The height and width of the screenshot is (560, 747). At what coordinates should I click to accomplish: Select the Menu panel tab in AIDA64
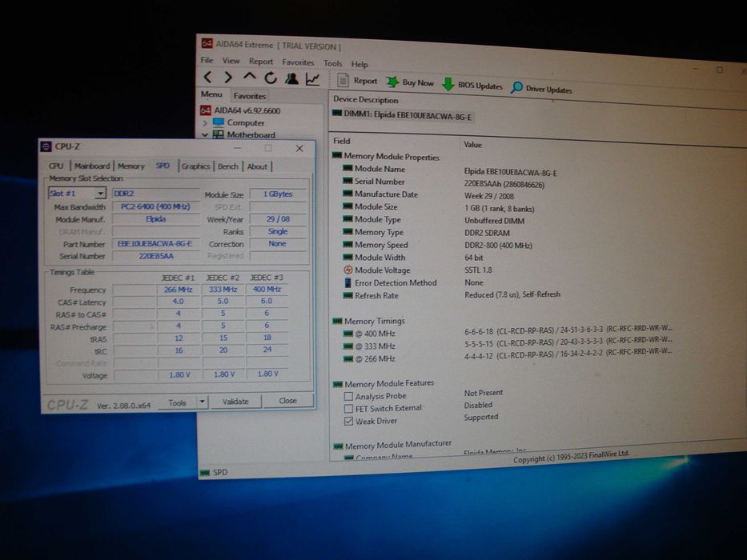point(211,94)
